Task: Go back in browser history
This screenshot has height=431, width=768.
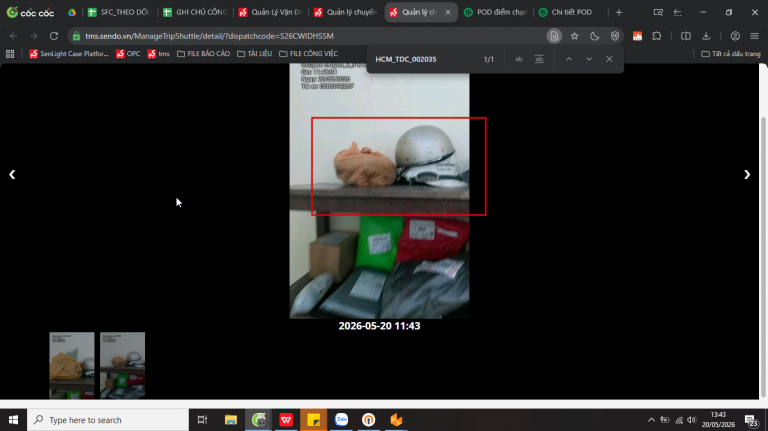Action: point(14,36)
